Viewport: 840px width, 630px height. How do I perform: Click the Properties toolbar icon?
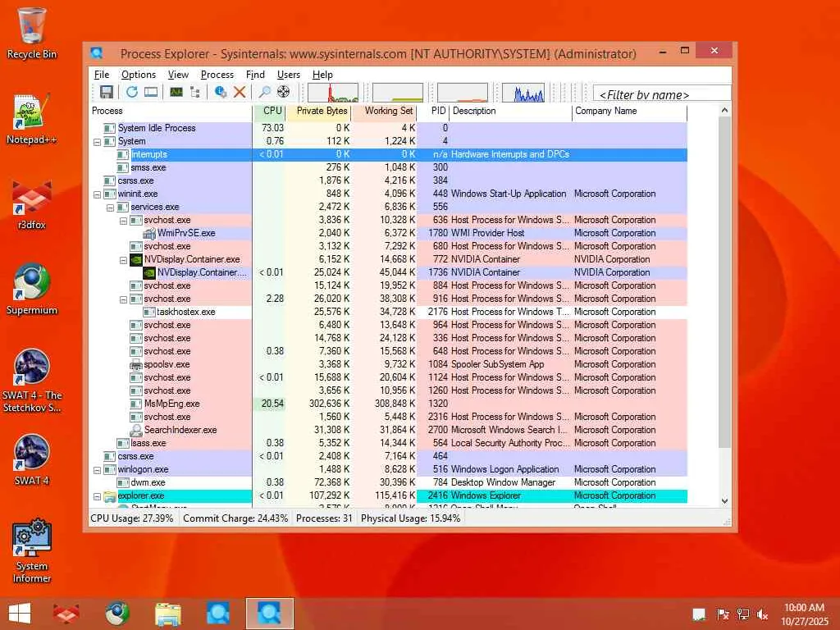tap(220, 92)
